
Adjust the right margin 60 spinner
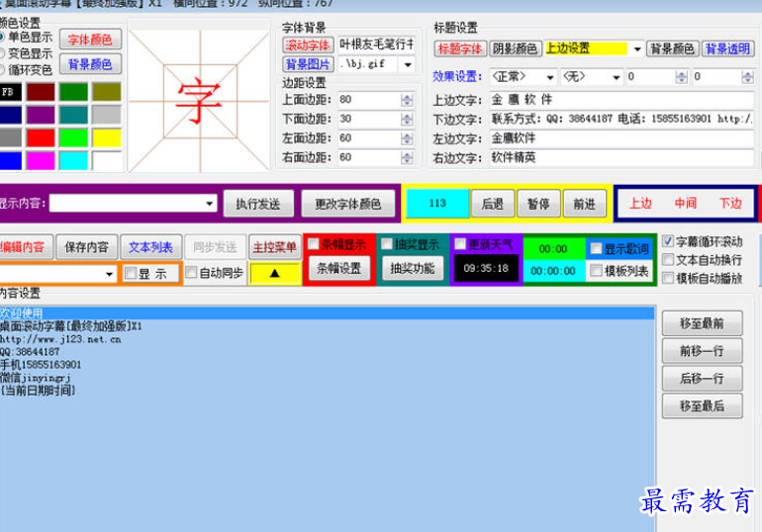tap(407, 158)
